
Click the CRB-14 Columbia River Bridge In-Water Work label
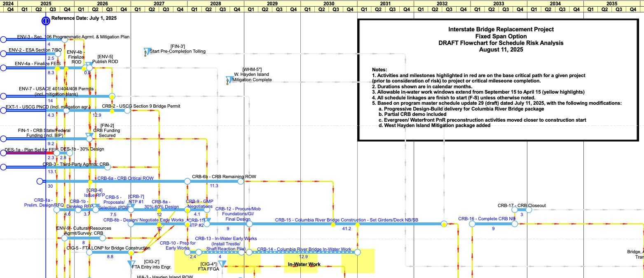304,249
